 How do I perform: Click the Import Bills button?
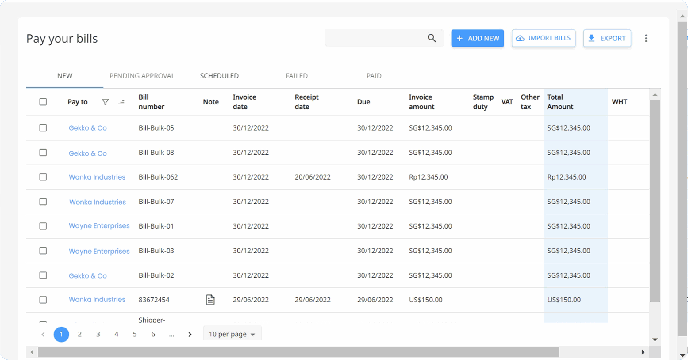tap(544, 38)
